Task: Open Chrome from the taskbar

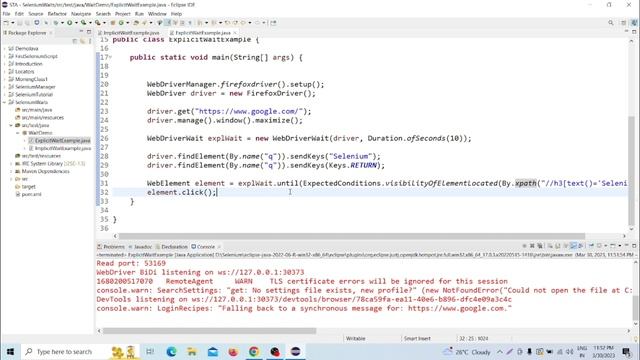Action: 254,351
